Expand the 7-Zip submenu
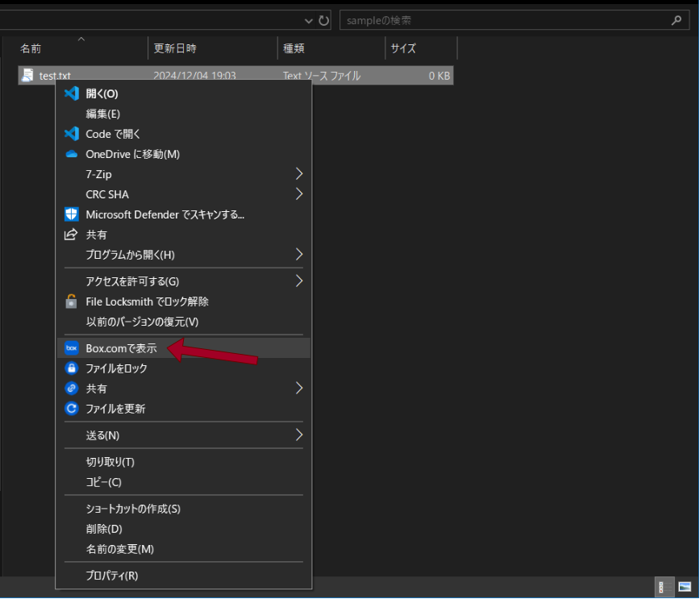This screenshot has height=599, width=700. point(97,174)
